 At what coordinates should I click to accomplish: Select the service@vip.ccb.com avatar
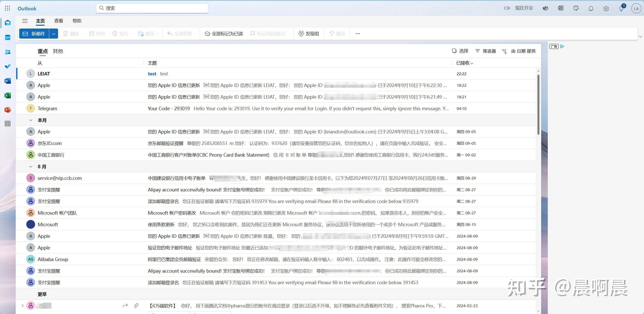pos(31,178)
